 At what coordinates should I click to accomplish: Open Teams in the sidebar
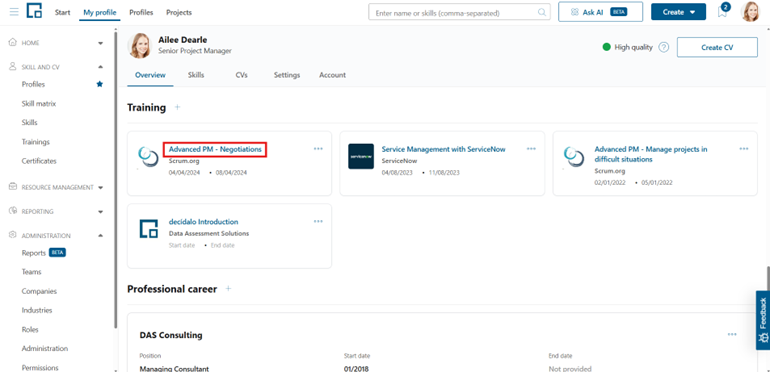pos(31,271)
